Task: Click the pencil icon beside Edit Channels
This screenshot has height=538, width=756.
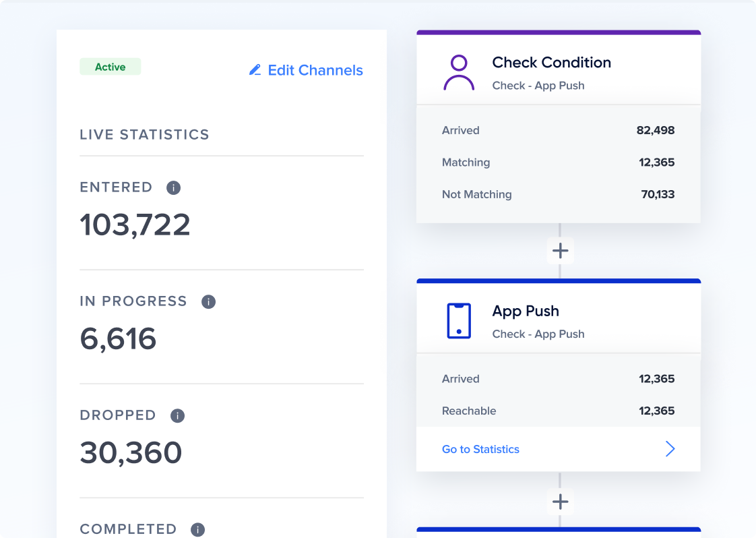Action: (x=255, y=70)
